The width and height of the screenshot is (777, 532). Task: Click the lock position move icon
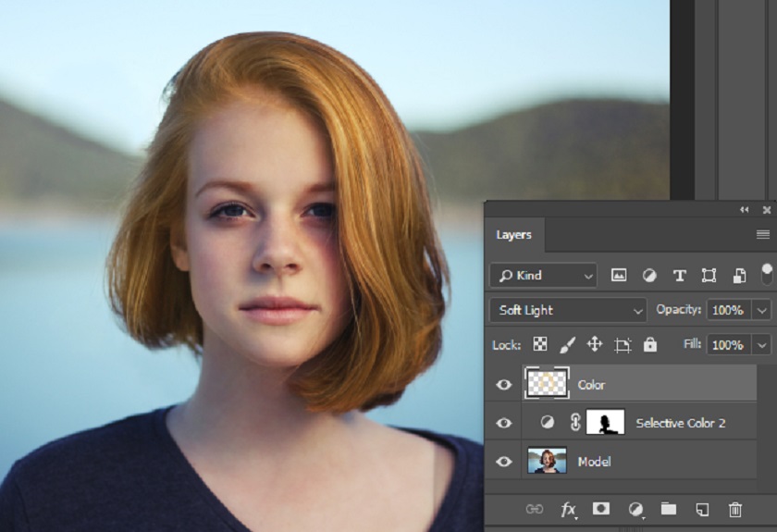point(595,344)
